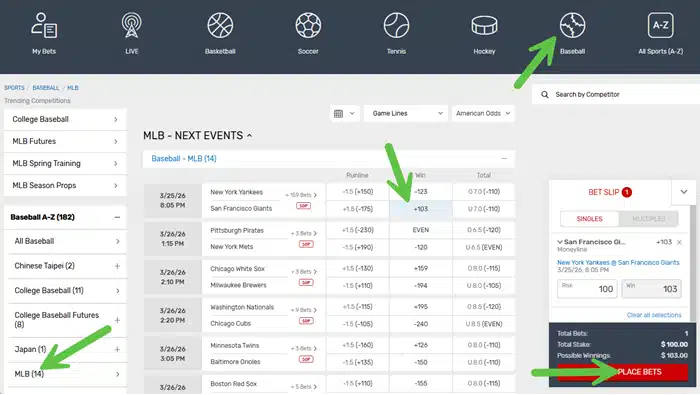Switch to SINGLES tab
Viewport: 700px width, 395px height.
[x=589, y=219]
